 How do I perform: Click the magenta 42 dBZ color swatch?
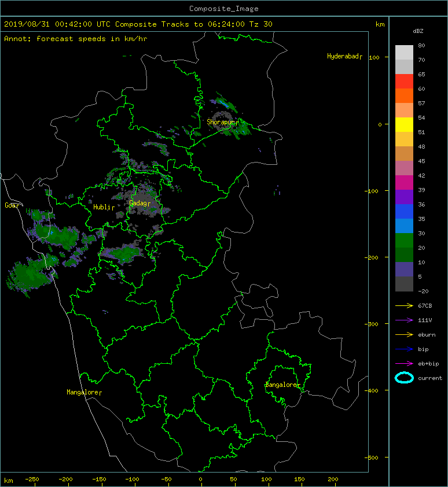tap(404, 182)
